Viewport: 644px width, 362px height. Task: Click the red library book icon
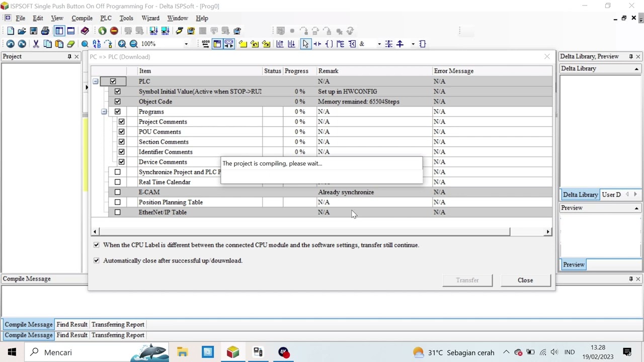[85, 31]
